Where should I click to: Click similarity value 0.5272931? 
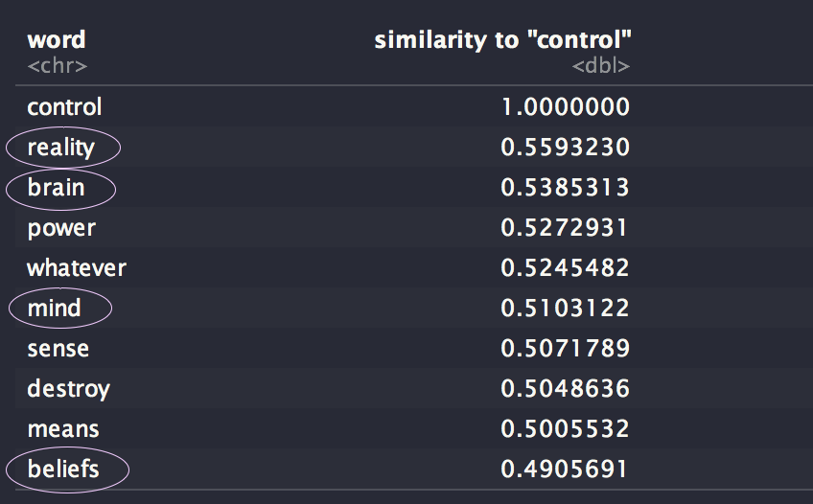pos(566,228)
